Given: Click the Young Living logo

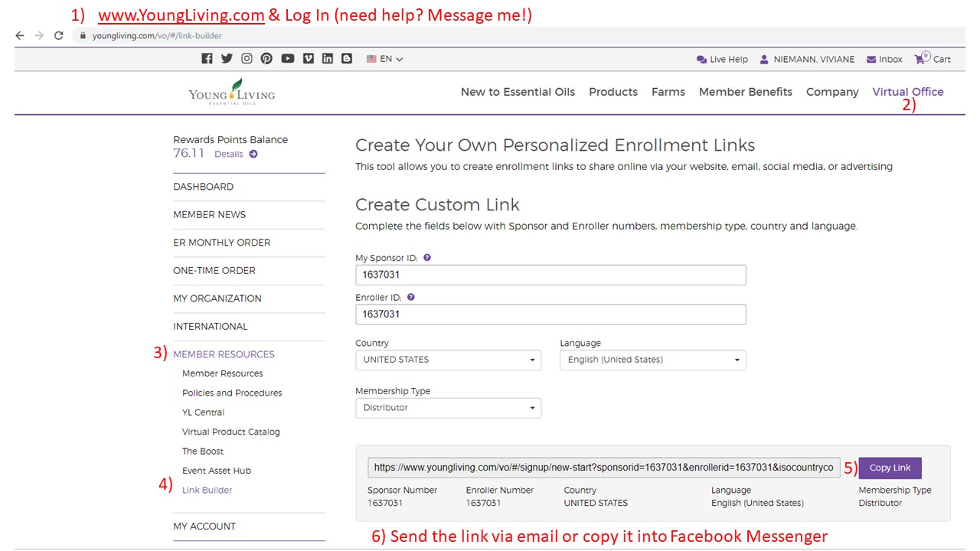Looking at the screenshot, I should 232,92.
